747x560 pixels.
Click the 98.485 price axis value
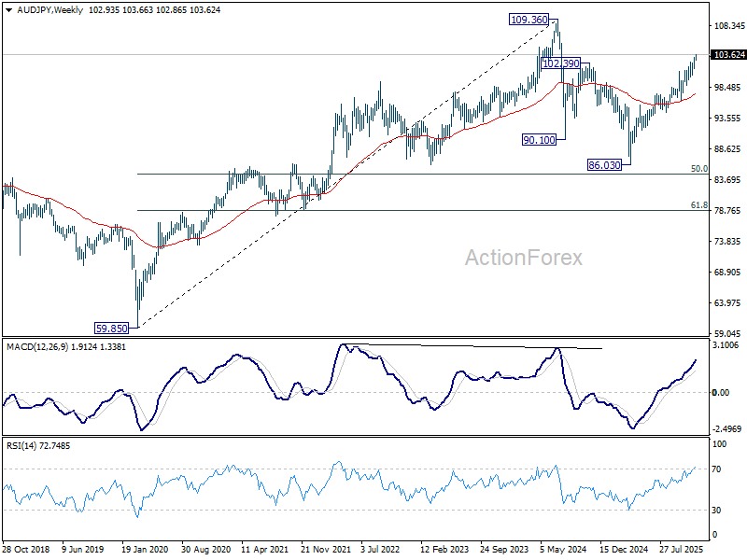click(727, 87)
